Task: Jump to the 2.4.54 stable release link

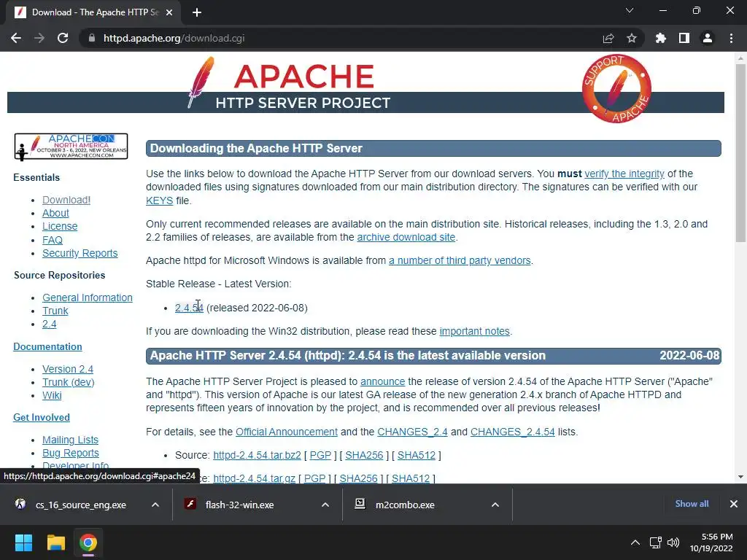Action: point(189,308)
